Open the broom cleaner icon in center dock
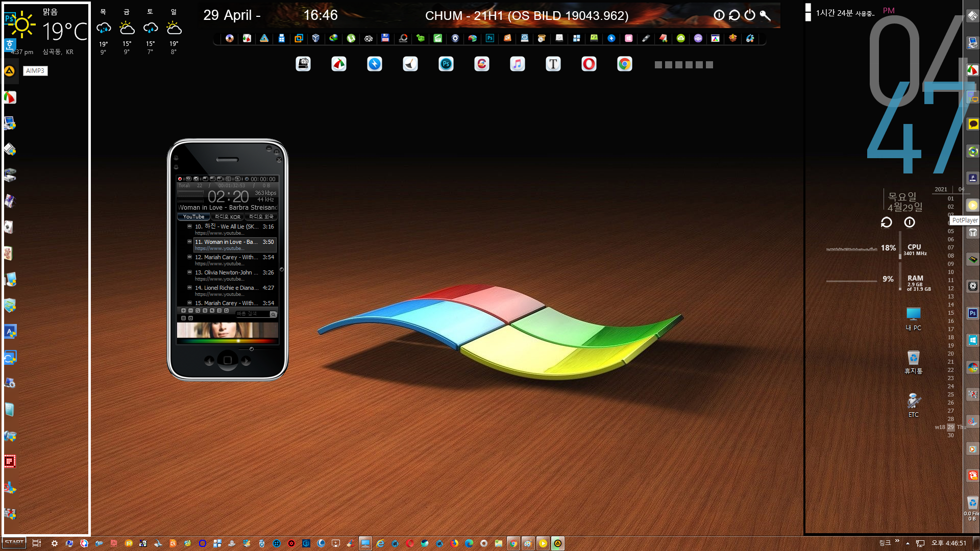The height and width of the screenshot is (551, 980). click(x=410, y=64)
